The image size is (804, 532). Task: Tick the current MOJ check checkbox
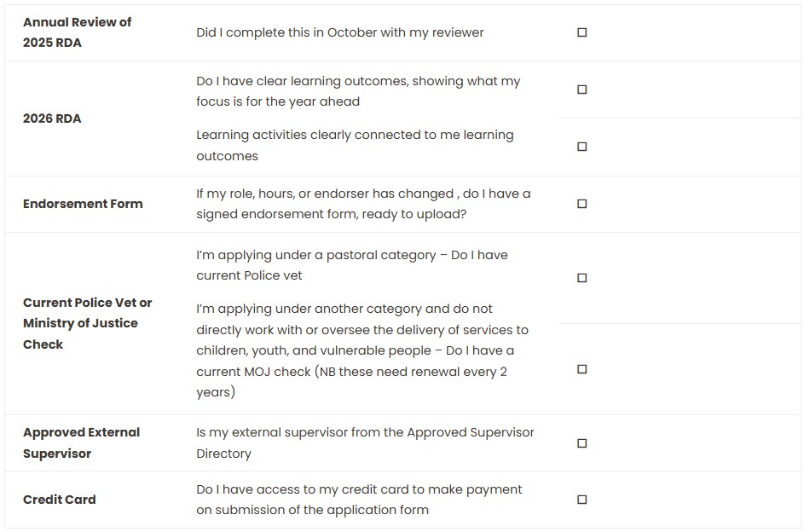click(x=582, y=369)
